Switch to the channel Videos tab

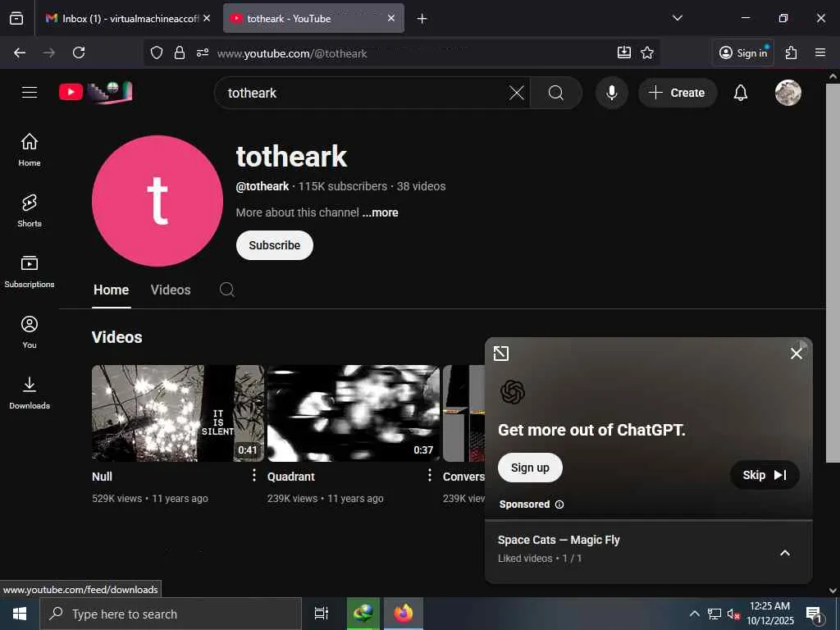point(171,290)
